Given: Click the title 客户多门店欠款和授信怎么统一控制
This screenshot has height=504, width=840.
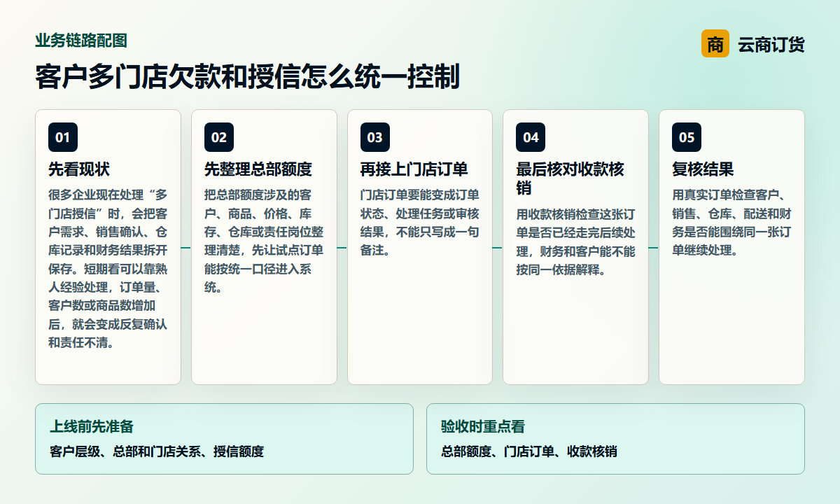Looking at the screenshot, I should [247, 77].
